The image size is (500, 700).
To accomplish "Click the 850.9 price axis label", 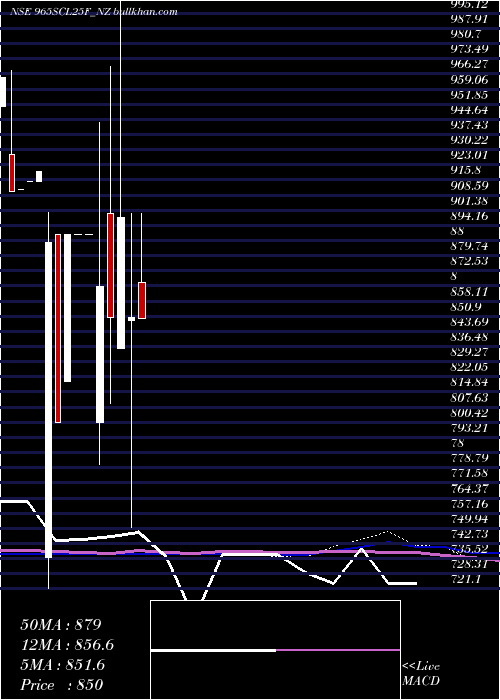I will click(467, 307).
